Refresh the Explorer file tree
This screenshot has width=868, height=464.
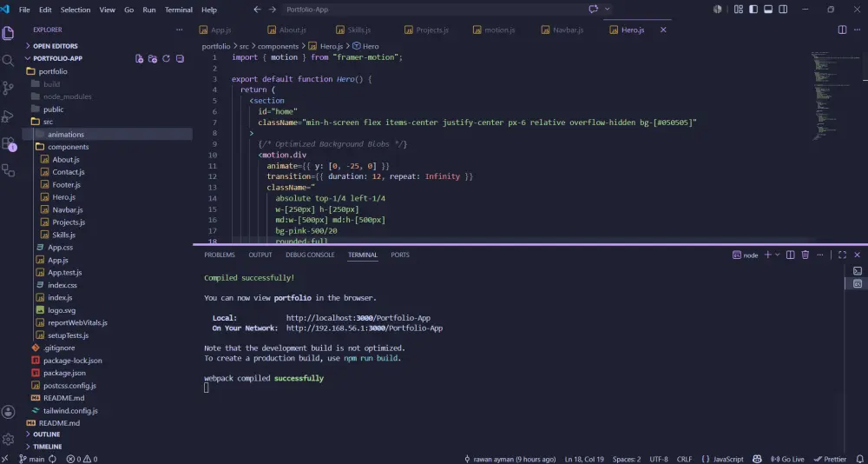pyautogui.click(x=166, y=58)
